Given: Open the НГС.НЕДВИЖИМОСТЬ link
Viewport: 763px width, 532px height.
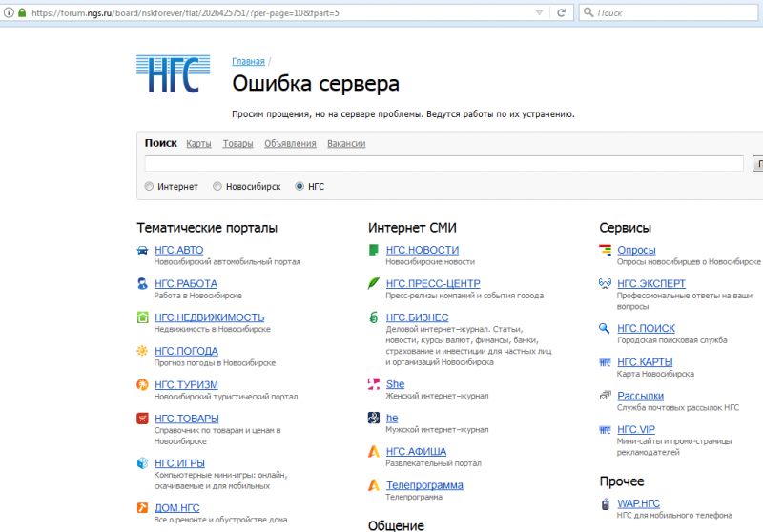Looking at the screenshot, I should coord(209,317).
